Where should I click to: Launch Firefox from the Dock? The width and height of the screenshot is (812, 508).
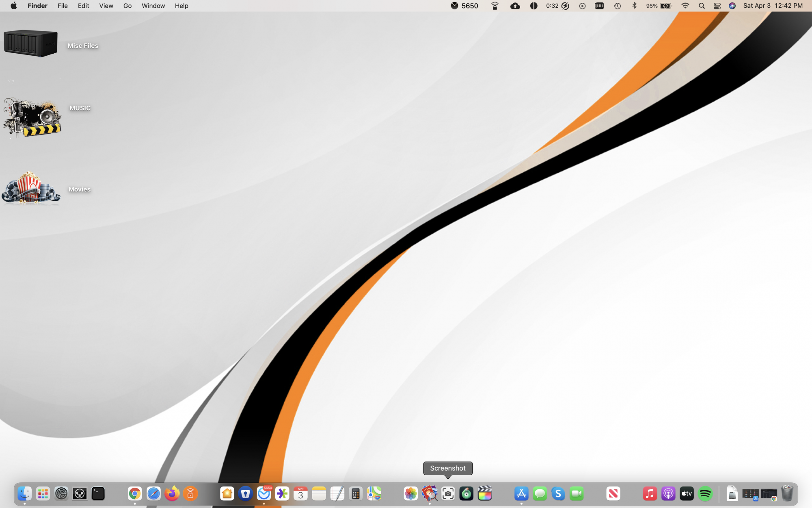point(172,494)
